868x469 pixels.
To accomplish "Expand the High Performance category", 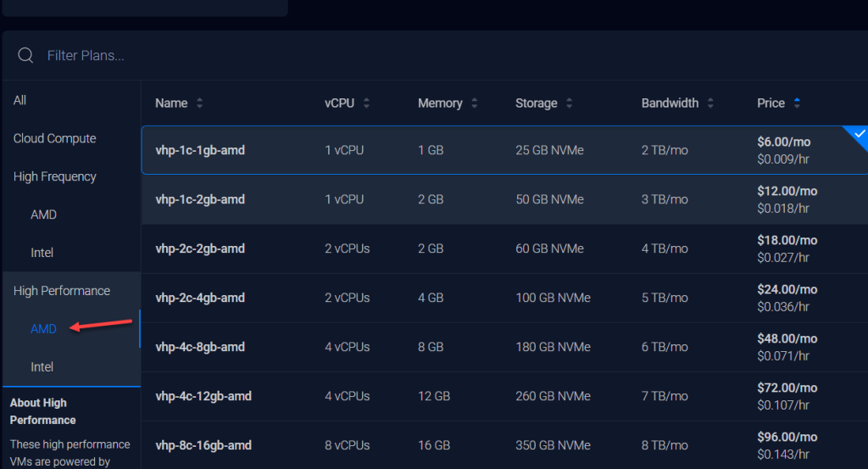I will tap(62, 291).
